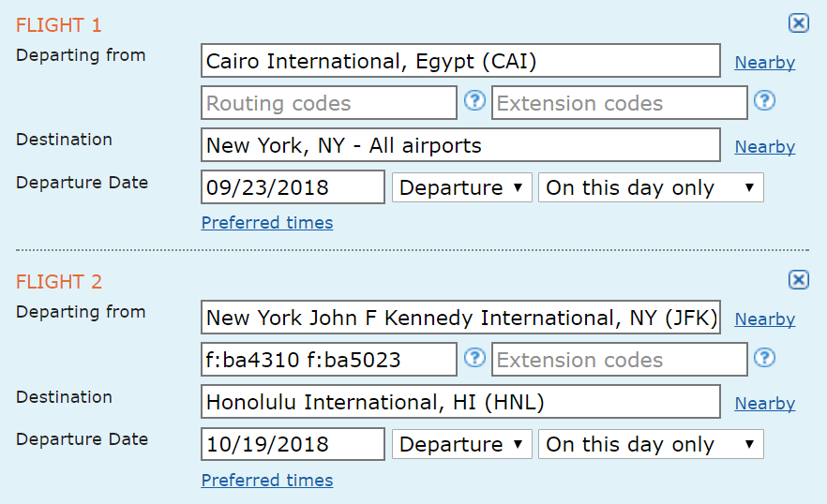This screenshot has height=504, width=827.
Task: Click Nearby link beside Cairo International field
Action: pos(765,62)
